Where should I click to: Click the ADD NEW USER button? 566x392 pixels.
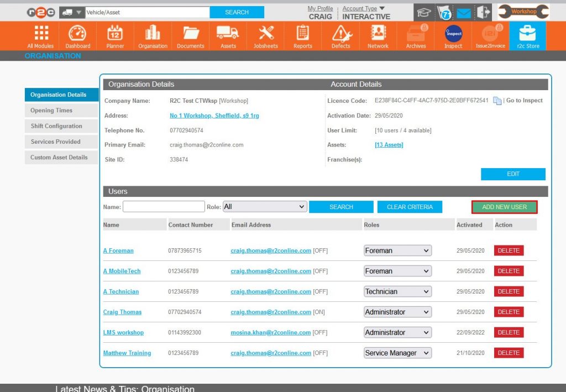coord(504,206)
